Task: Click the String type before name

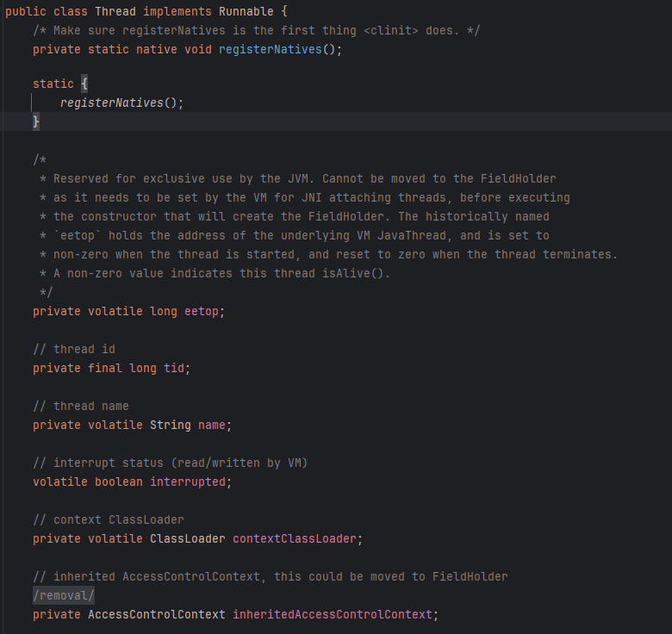Action: click(x=171, y=426)
